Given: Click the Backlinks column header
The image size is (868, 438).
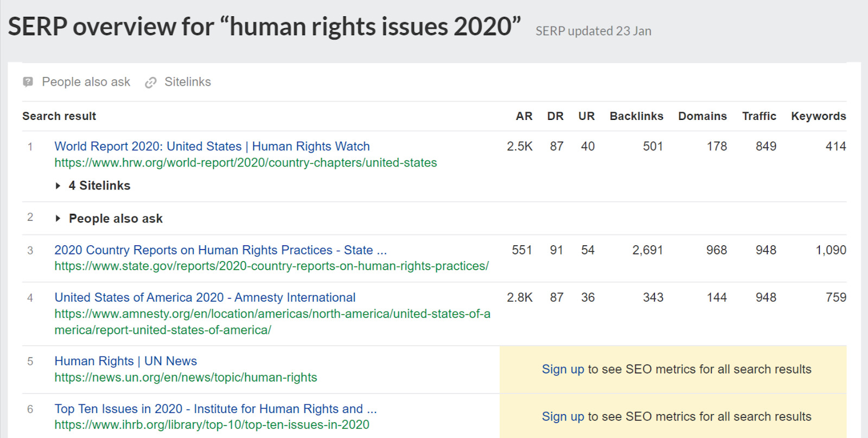Looking at the screenshot, I should coord(636,116).
